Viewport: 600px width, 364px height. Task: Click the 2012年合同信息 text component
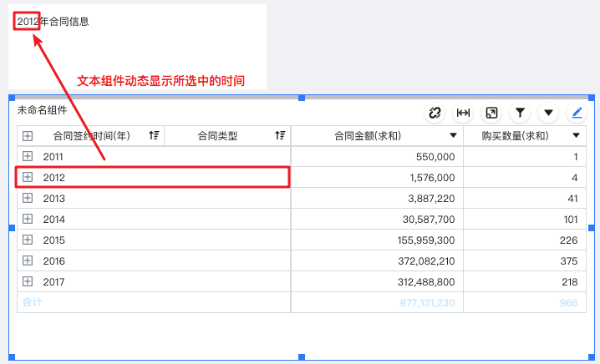(53, 22)
